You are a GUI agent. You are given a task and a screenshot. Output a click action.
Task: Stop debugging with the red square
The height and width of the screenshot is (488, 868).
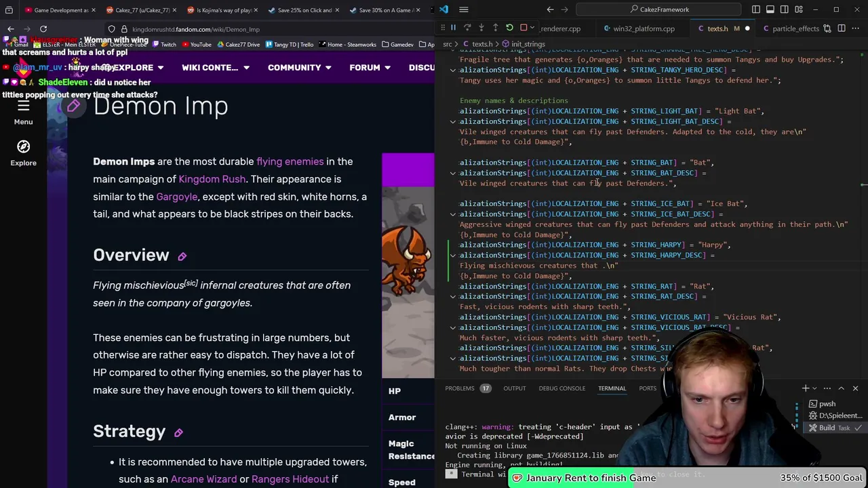pos(524,28)
